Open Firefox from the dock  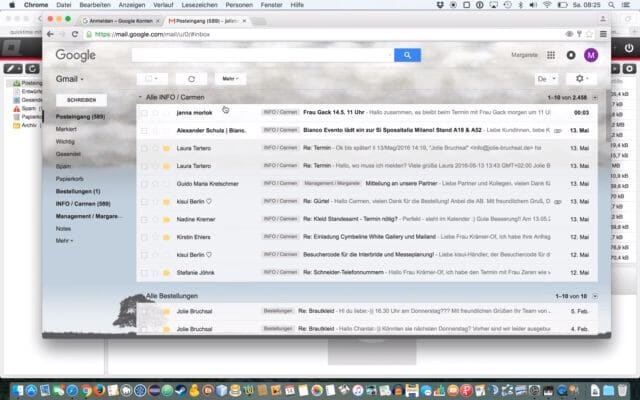pyautogui.click(x=99, y=391)
